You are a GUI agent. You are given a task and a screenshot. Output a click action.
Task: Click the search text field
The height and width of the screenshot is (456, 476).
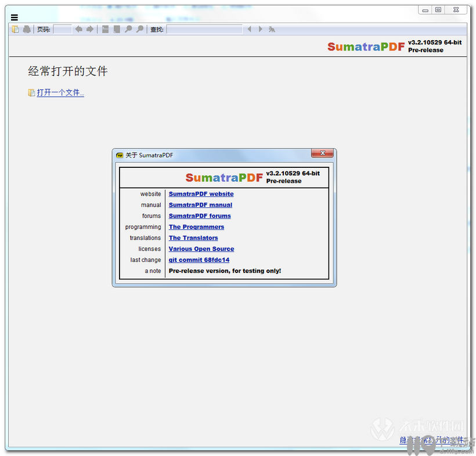(x=204, y=29)
